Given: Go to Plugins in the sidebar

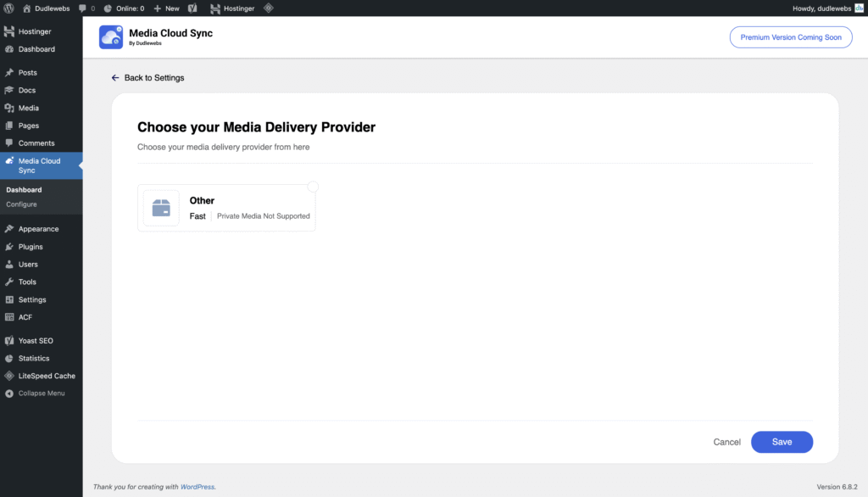Looking at the screenshot, I should [x=31, y=247].
